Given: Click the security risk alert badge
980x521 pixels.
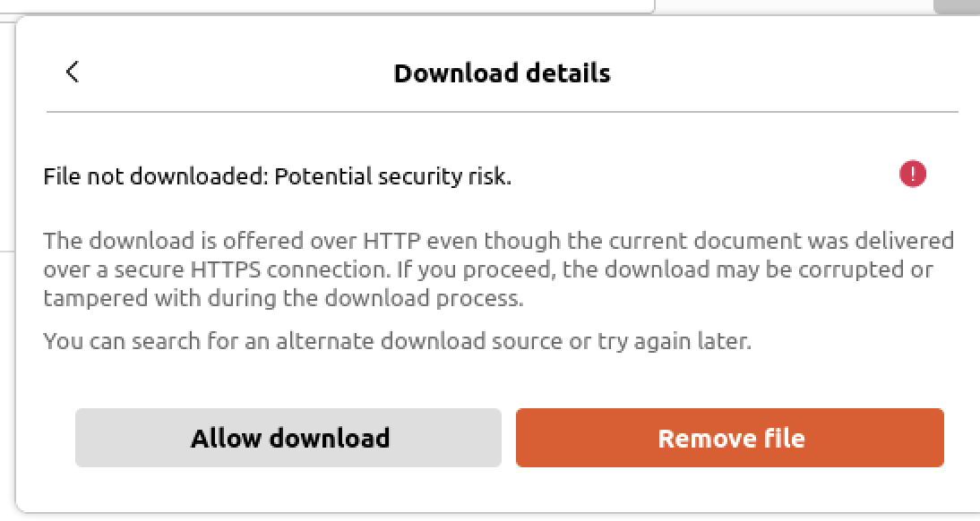Looking at the screenshot, I should pos(913,174).
